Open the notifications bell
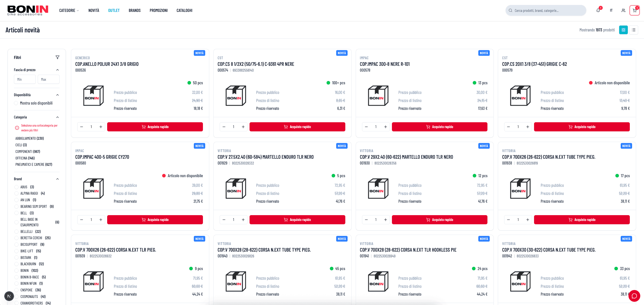 [598, 10]
